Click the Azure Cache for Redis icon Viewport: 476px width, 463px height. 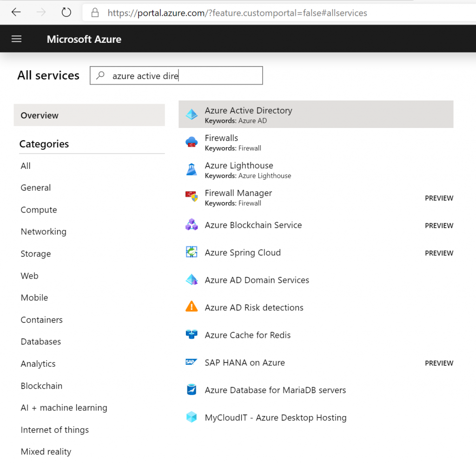192,334
